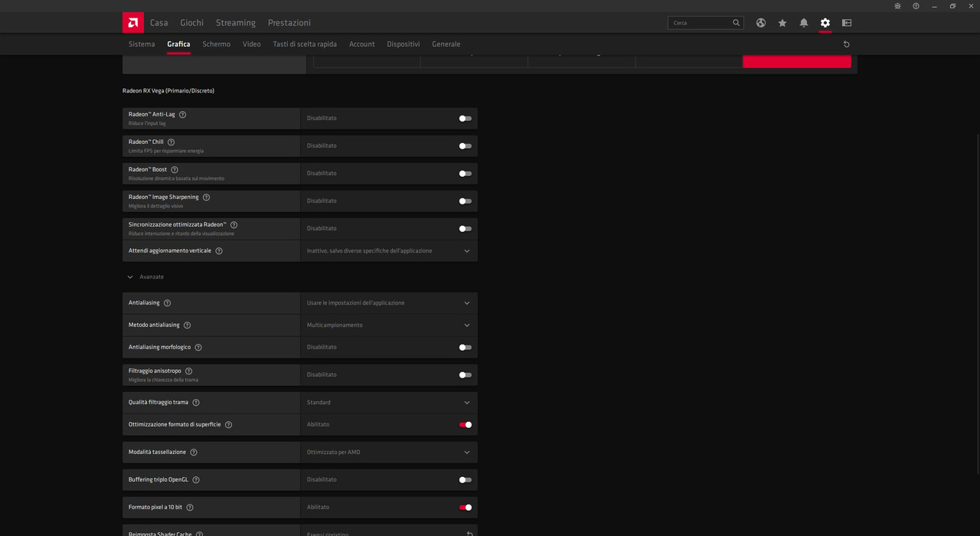Enable Radeon Anti-Lag toggle
The width and height of the screenshot is (980, 536).
point(465,119)
